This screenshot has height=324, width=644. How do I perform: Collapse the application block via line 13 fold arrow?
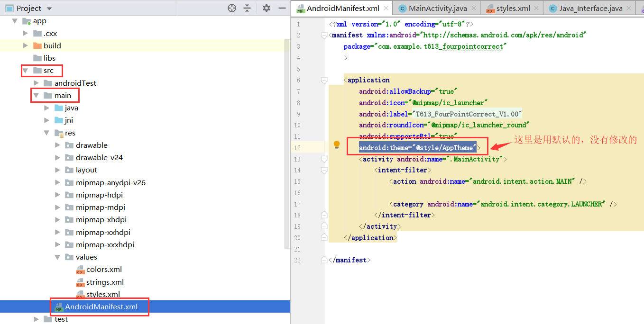click(324, 159)
